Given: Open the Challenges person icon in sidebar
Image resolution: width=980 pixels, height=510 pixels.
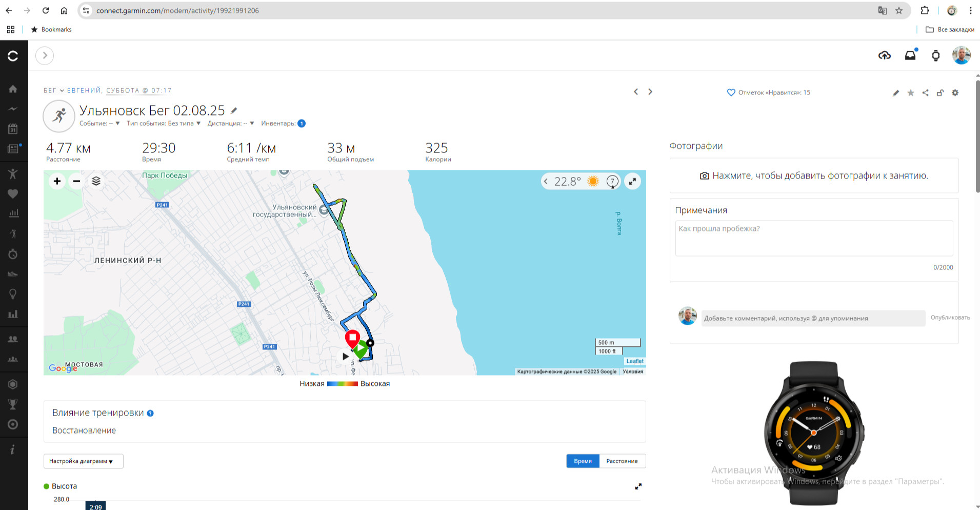Looking at the screenshot, I should [x=13, y=173].
